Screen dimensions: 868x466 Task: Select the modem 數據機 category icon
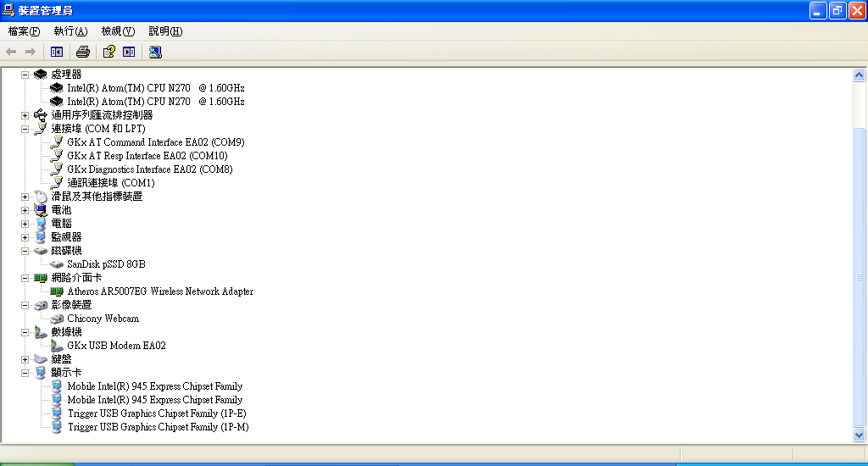pos(41,332)
